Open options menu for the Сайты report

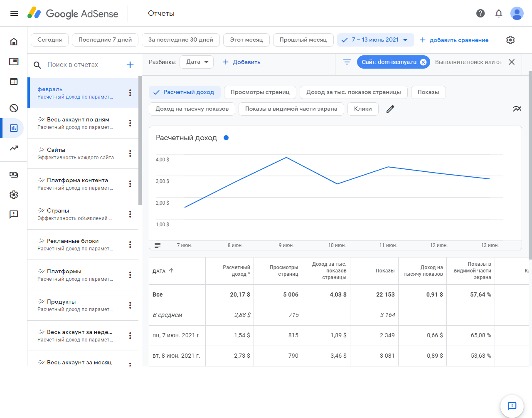pos(130,153)
